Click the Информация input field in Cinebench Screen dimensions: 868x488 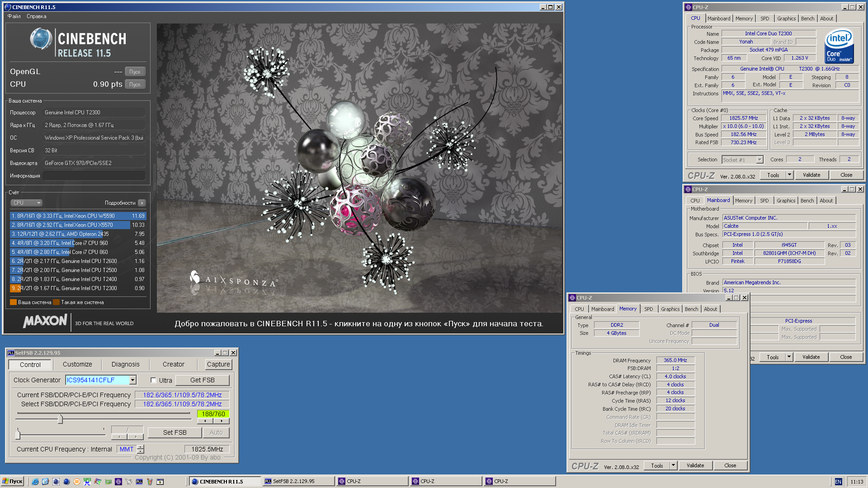coord(94,176)
